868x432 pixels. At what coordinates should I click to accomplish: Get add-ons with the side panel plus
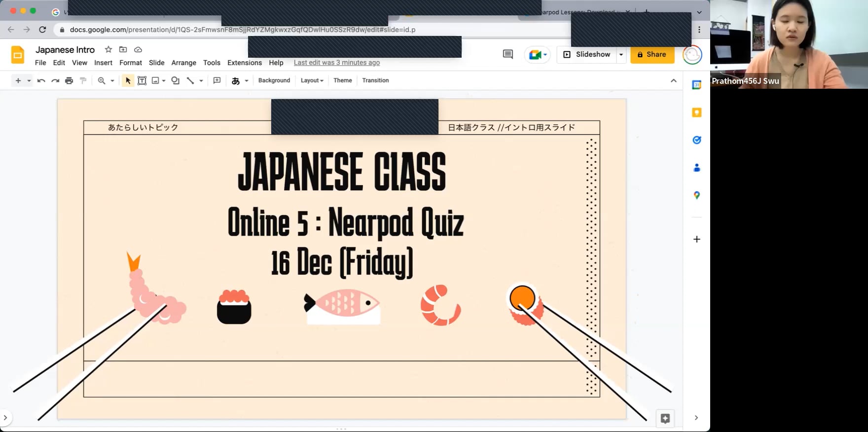click(x=696, y=239)
